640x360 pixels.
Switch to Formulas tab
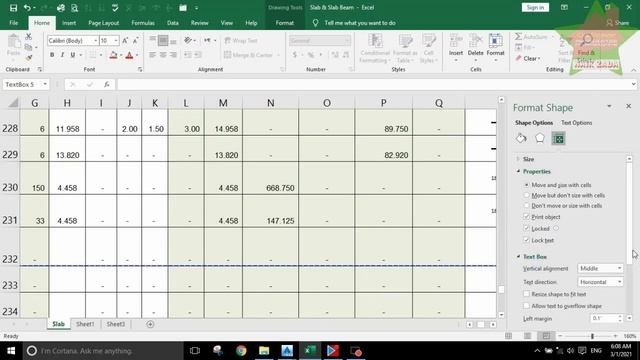(x=143, y=23)
